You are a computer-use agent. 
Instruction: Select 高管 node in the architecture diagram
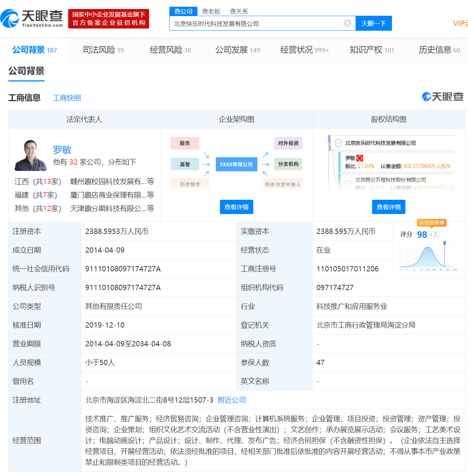pyautogui.click(x=185, y=164)
